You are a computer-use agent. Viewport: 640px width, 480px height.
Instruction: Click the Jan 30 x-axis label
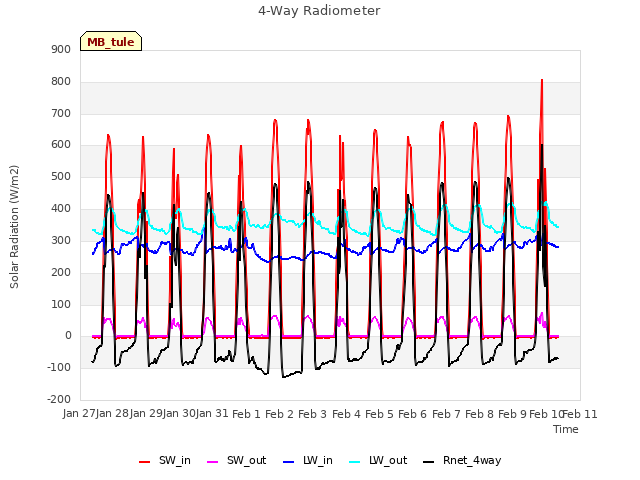(179, 414)
